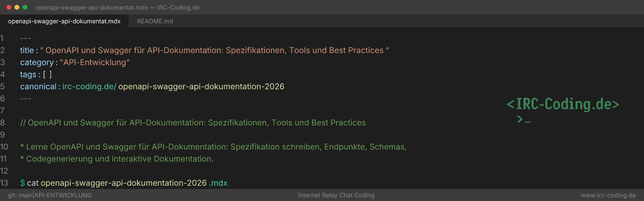Place cursor in the title value text
The width and height of the screenshot is (644, 201).
(215, 50)
